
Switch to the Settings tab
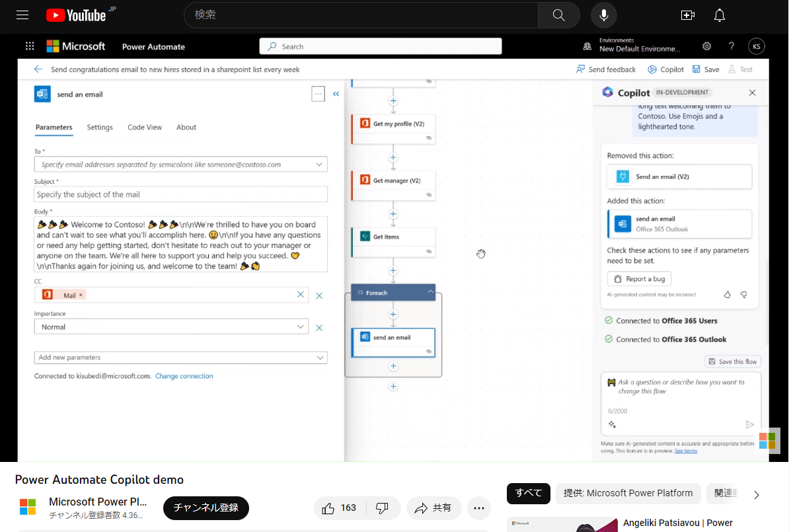click(100, 128)
